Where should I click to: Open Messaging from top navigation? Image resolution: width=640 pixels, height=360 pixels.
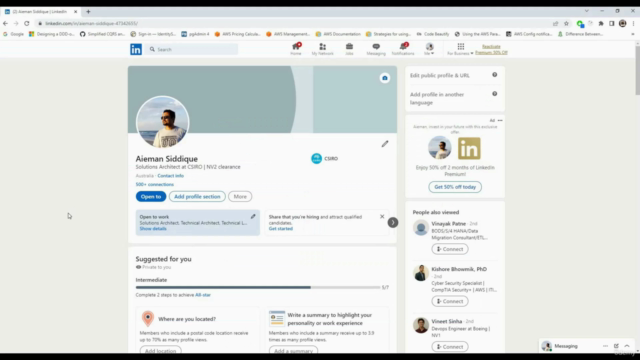[x=376, y=49]
